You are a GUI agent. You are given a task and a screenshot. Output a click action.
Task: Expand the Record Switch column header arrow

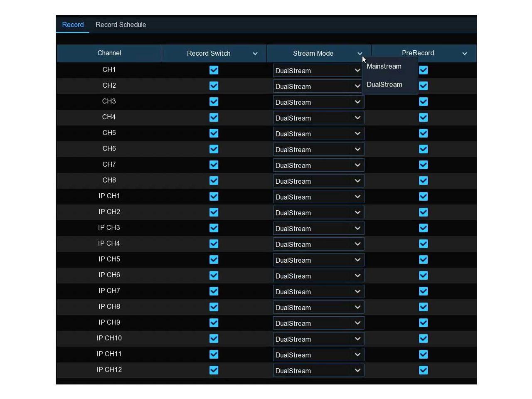click(255, 54)
